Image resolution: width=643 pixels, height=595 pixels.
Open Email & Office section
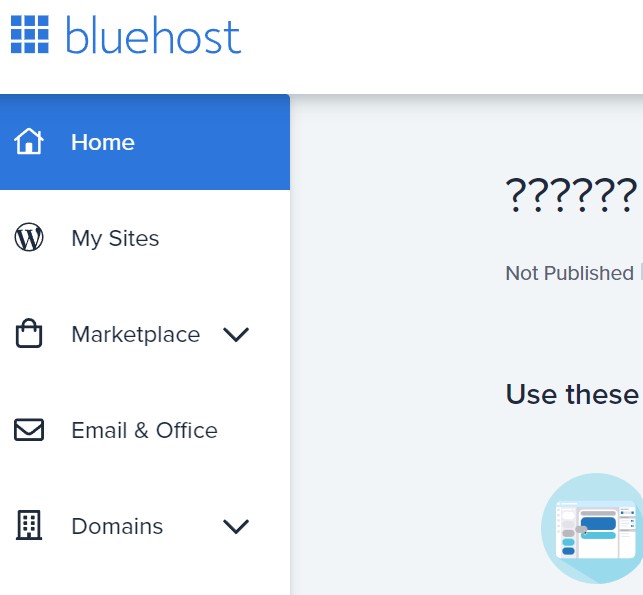[144, 430]
